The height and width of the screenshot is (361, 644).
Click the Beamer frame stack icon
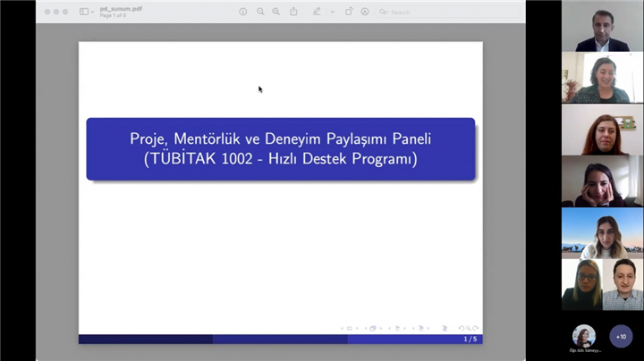[372, 328]
